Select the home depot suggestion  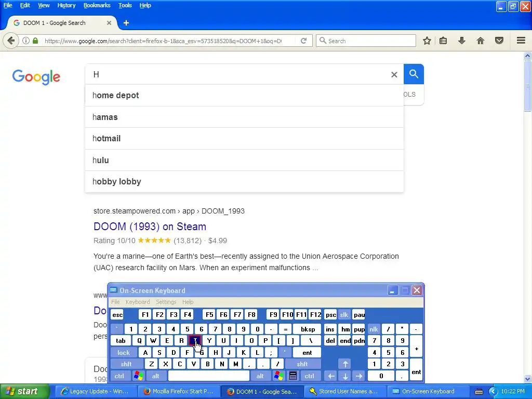pyautogui.click(x=244, y=96)
